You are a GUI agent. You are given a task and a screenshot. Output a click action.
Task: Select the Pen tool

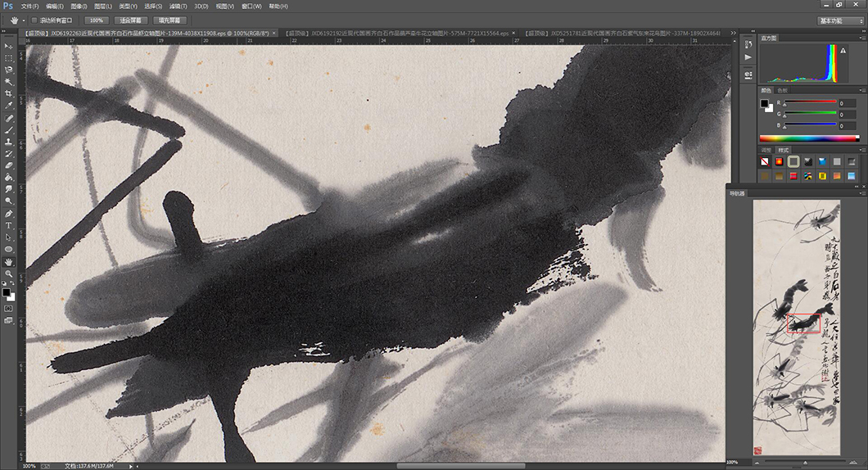8,214
